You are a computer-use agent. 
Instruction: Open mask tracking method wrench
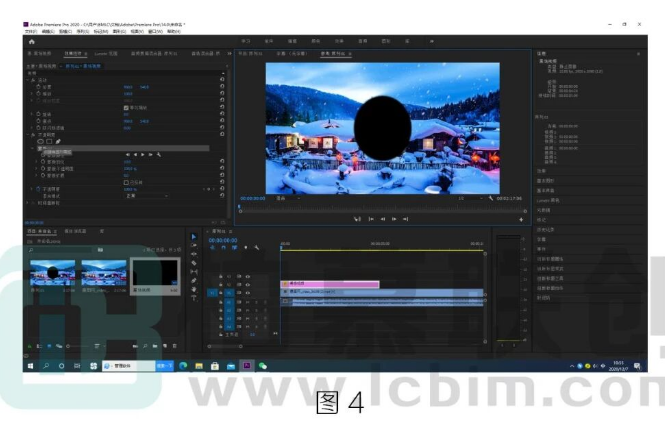159,155
